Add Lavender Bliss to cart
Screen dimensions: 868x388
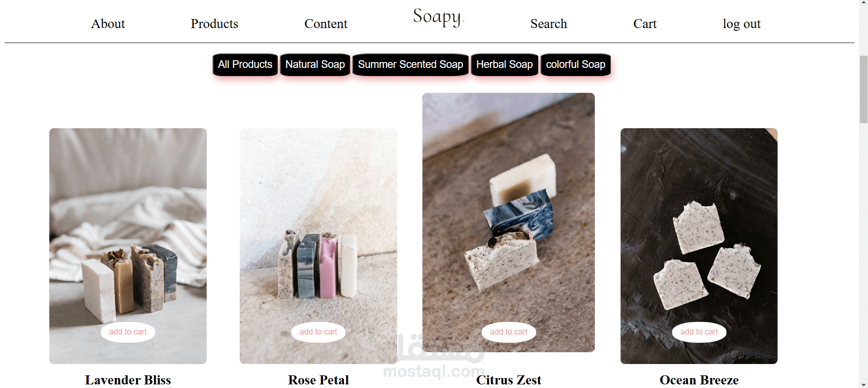(128, 332)
